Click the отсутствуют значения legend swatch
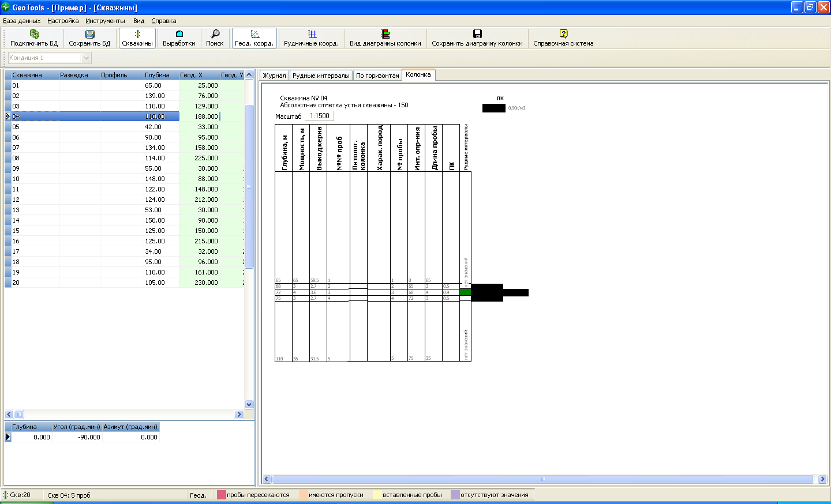The image size is (831, 504). pos(455,495)
